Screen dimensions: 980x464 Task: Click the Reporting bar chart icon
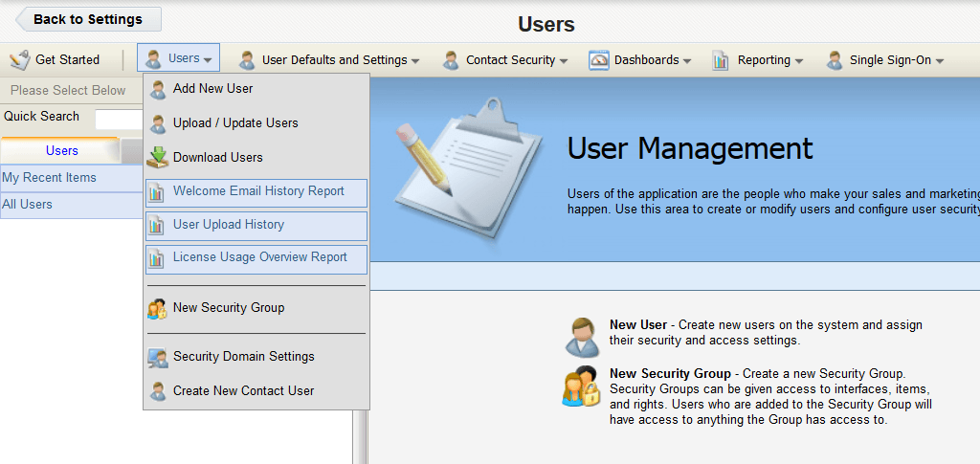tap(721, 60)
